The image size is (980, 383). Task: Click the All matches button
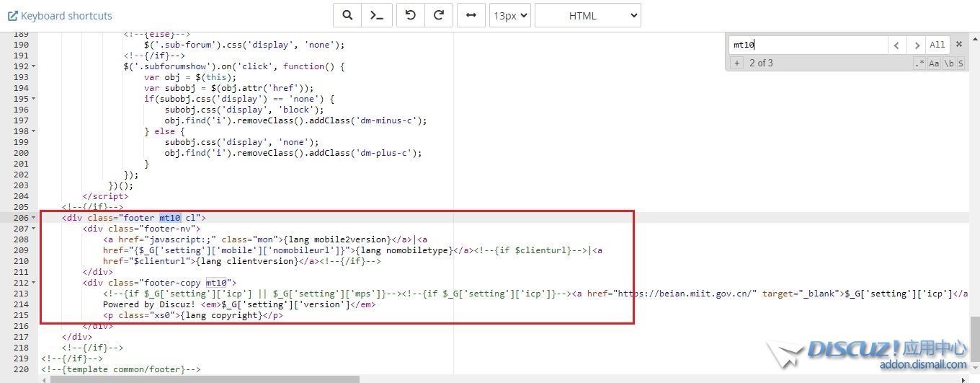937,45
